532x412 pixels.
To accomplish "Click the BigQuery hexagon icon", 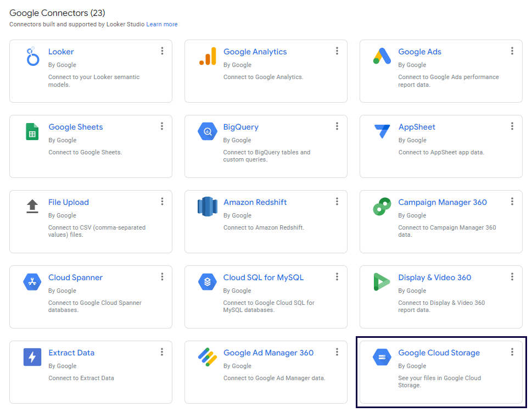I will pos(208,132).
